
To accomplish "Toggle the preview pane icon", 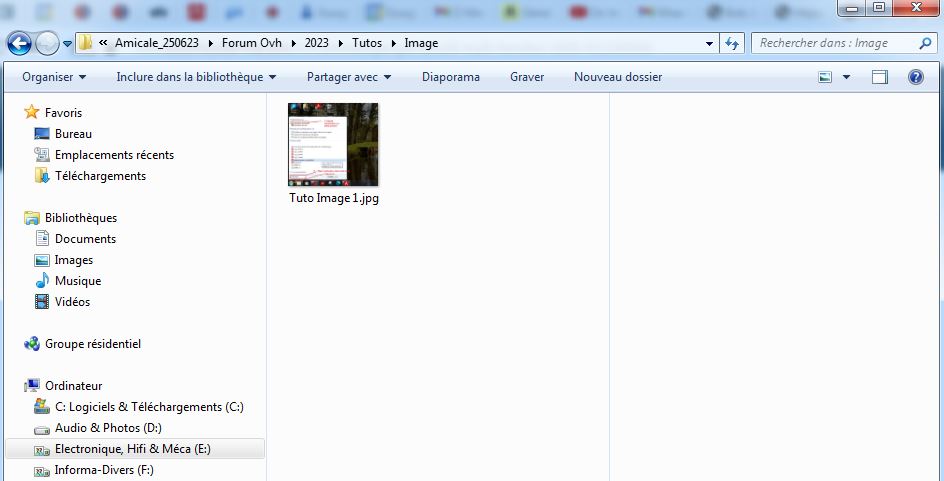I will click(x=880, y=77).
